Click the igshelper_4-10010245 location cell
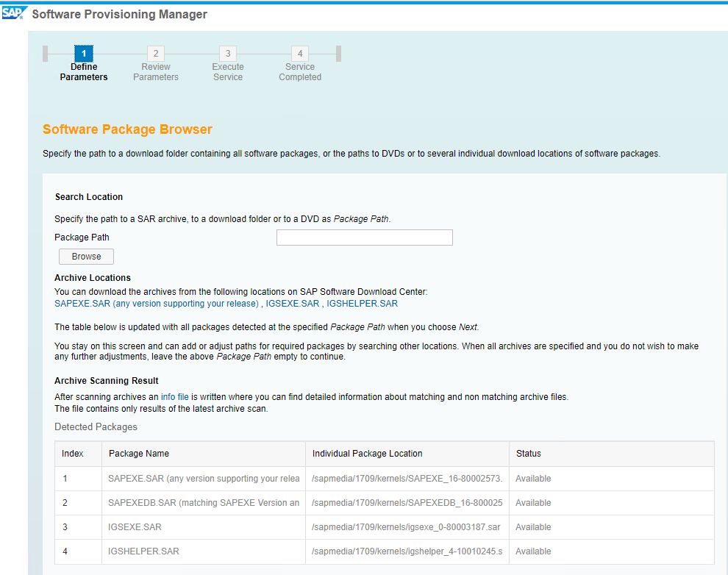This screenshot has width=728, height=575. tap(407, 551)
